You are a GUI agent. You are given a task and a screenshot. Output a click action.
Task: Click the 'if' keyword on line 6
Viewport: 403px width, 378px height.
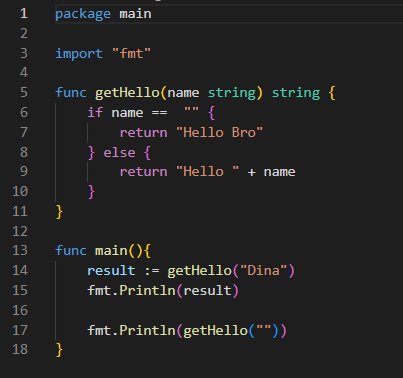(95, 112)
